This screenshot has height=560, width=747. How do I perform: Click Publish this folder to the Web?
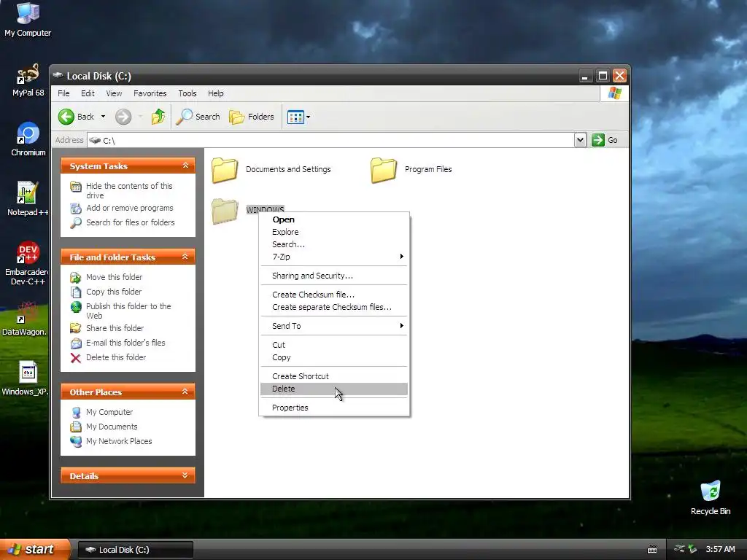(x=128, y=311)
